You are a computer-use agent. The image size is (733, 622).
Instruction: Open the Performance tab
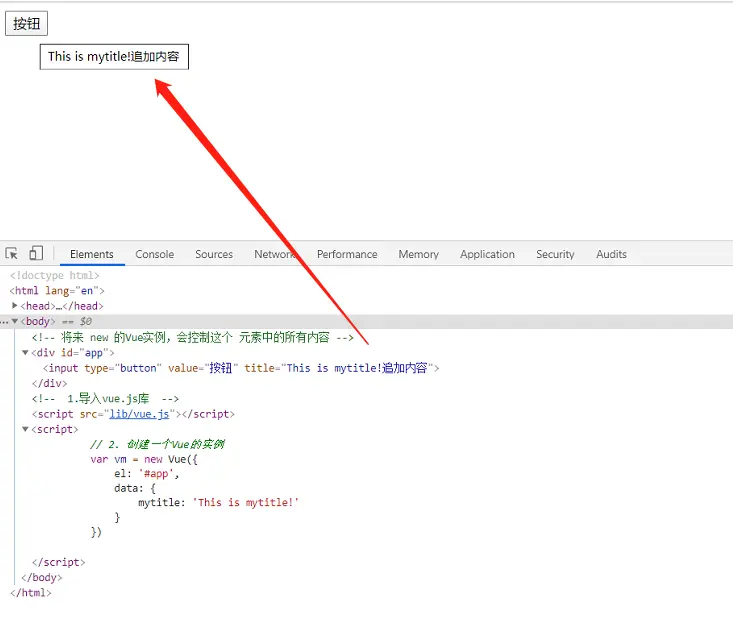[x=347, y=254]
